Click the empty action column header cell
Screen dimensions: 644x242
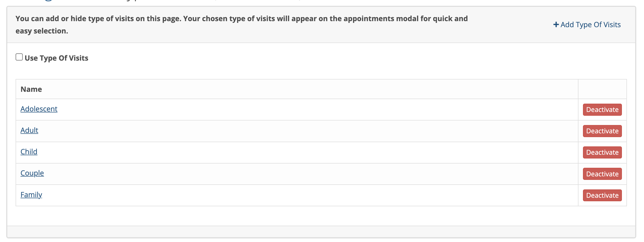602,89
